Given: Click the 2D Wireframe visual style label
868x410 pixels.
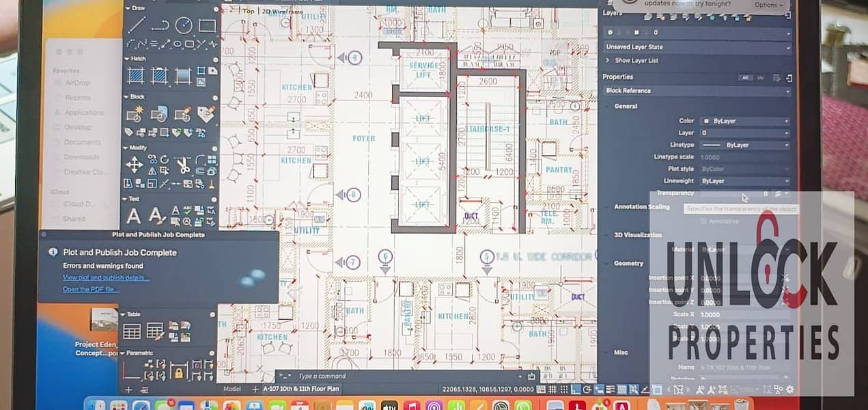Looking at the screenshot, I should (281, 12).
